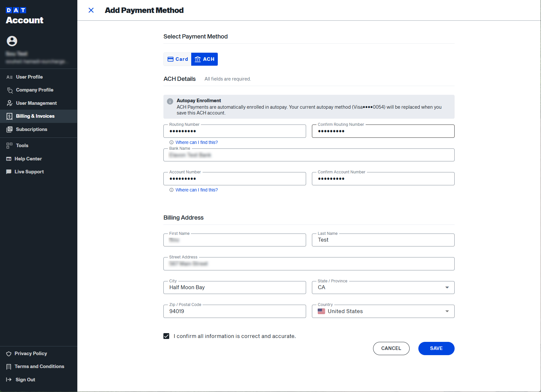Click the Help Center icon

coord(9,159)
